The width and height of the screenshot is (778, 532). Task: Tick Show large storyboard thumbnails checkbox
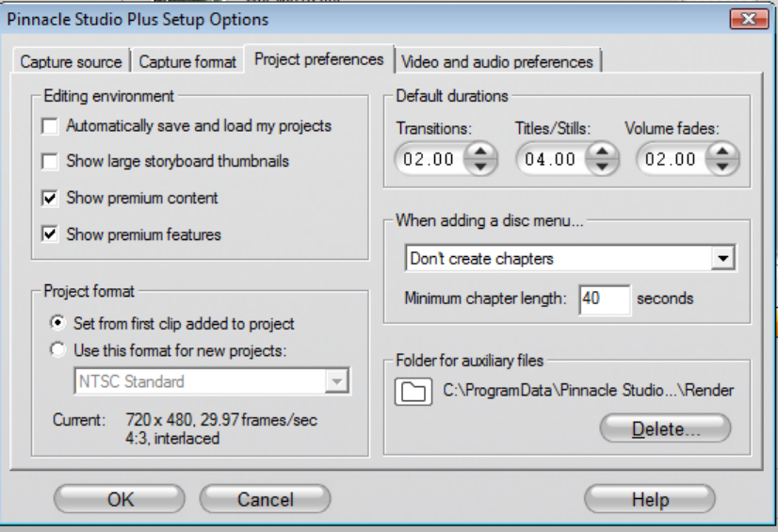point(50,162)
